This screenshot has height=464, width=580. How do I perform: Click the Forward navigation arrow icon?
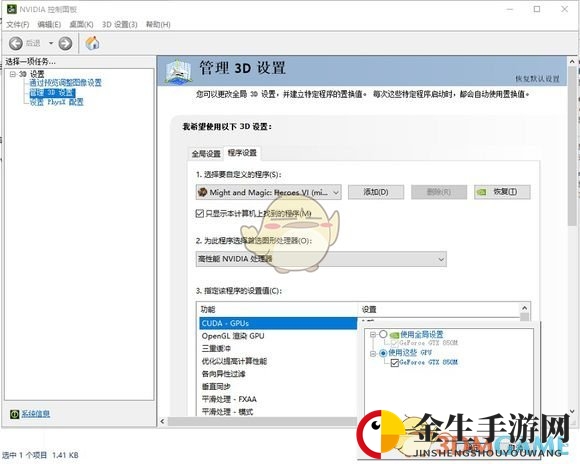(65, 43)
